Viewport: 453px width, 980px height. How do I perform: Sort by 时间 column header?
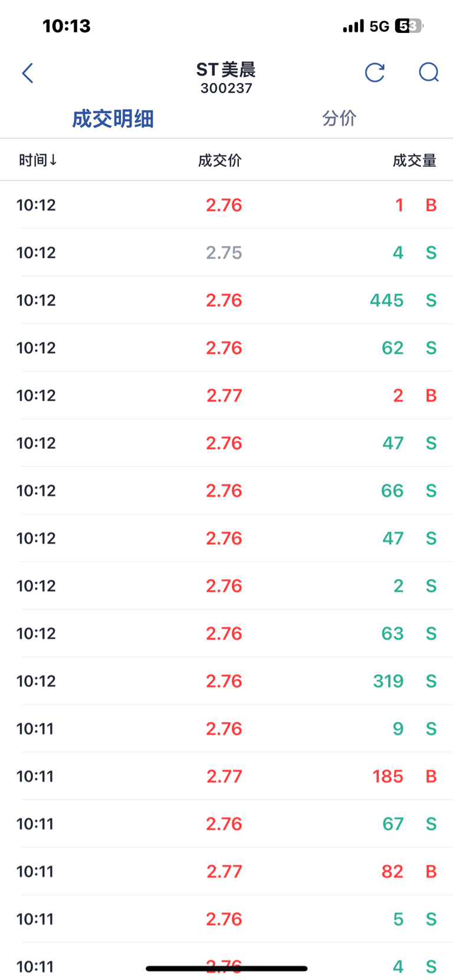38,160
